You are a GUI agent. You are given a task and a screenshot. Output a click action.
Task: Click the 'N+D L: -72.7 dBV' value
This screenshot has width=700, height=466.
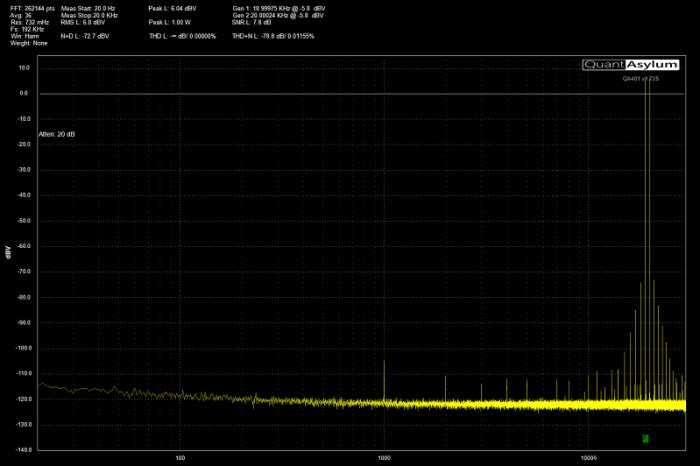(x=85, y=36)
